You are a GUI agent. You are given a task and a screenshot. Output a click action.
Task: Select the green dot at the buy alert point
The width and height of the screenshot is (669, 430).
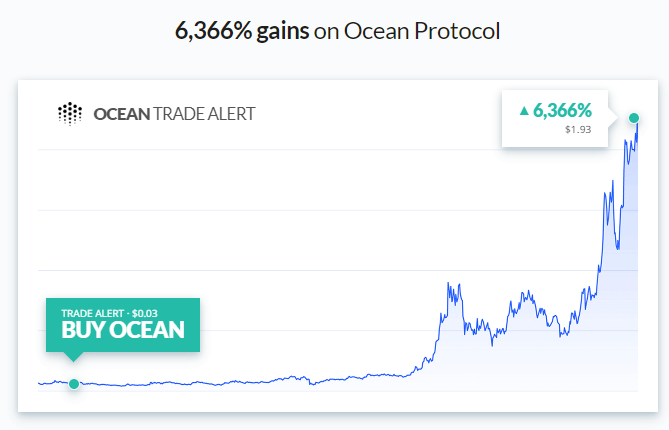[x=74, y=384]
